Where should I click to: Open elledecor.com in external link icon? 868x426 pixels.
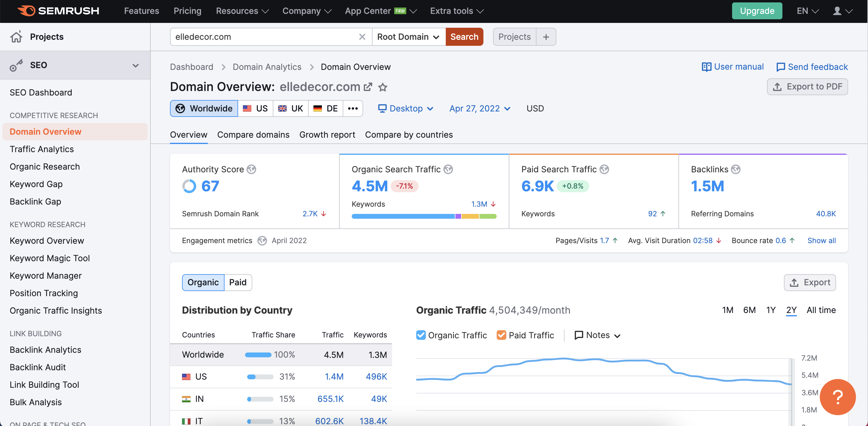(x=368, y=87)
